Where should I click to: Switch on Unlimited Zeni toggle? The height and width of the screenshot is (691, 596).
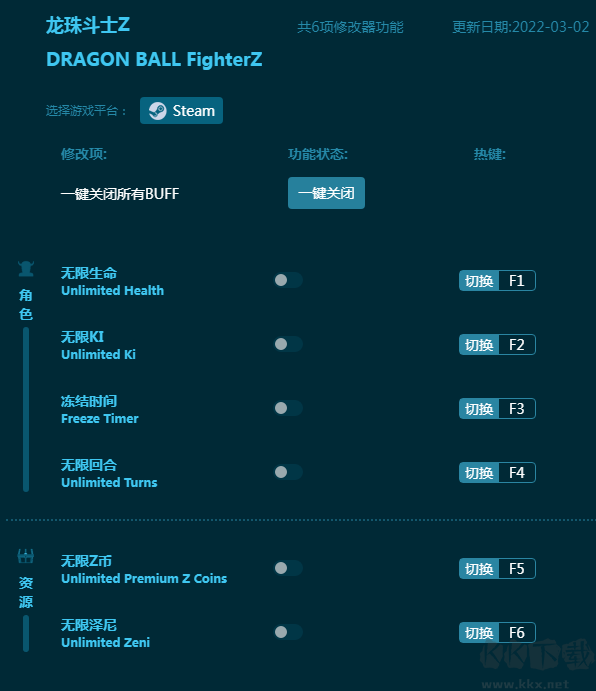(288, 632)
